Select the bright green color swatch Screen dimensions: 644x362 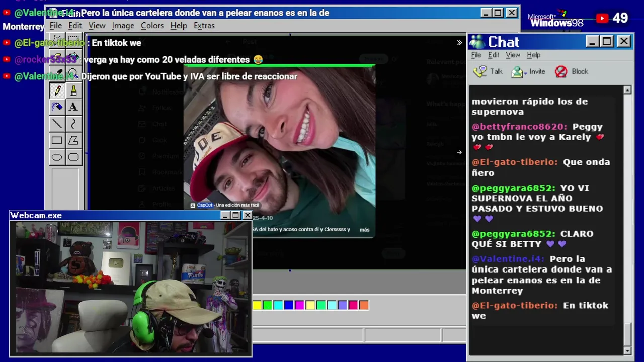pyautogui.click(x=268, y=305)
